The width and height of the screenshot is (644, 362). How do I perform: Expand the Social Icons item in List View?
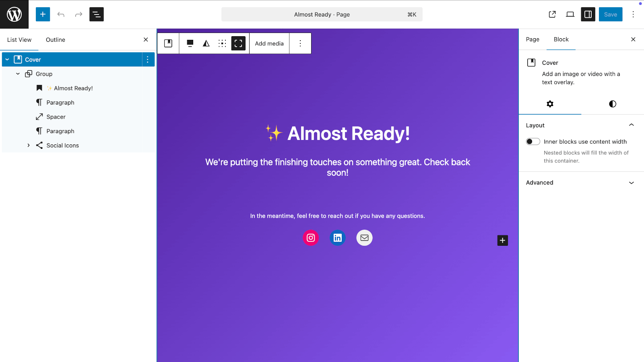pos(28,145)
